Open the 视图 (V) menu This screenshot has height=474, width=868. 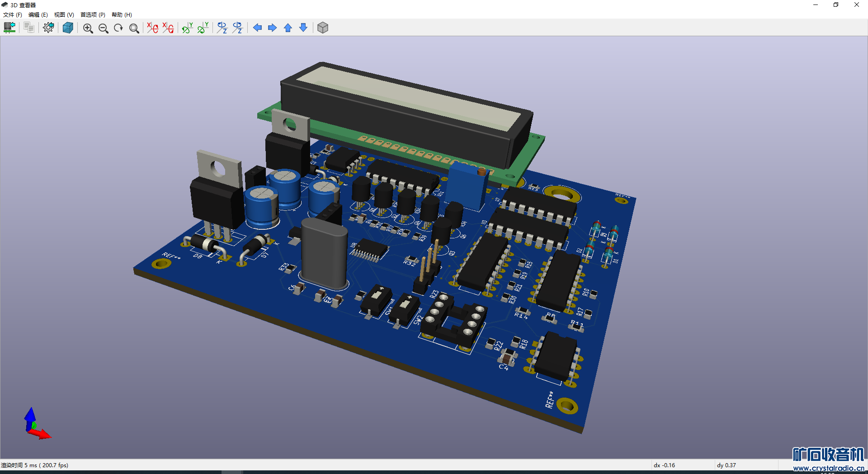(x=64, y=15)
